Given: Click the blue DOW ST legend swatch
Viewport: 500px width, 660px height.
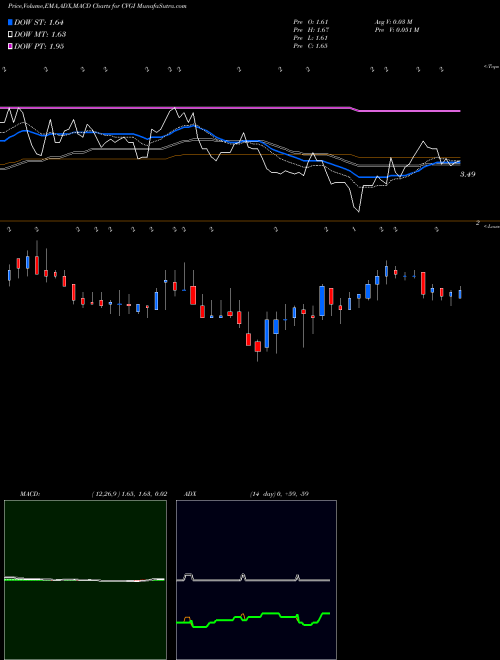Looking at the screenshot, I should point(11,22).
